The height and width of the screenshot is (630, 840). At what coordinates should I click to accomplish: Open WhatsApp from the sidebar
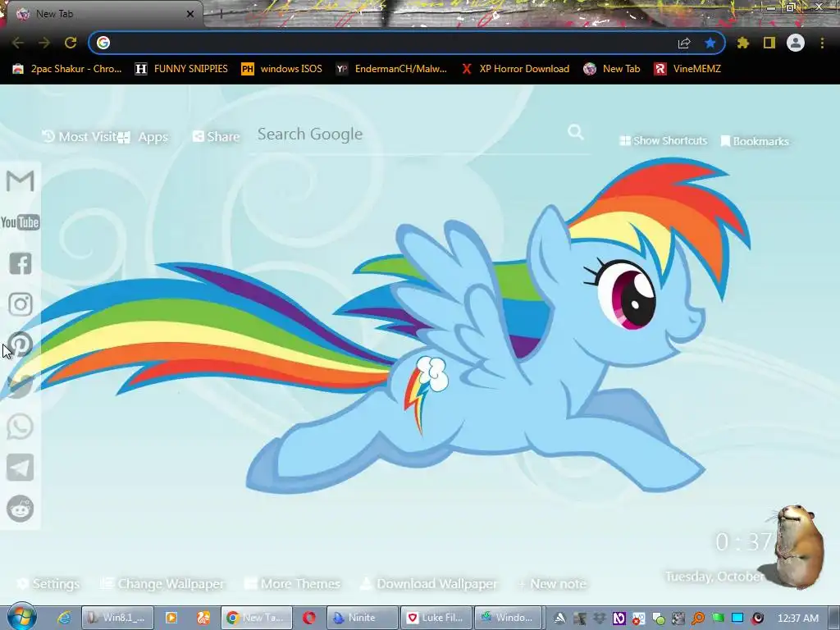click(x=21, y=427)
